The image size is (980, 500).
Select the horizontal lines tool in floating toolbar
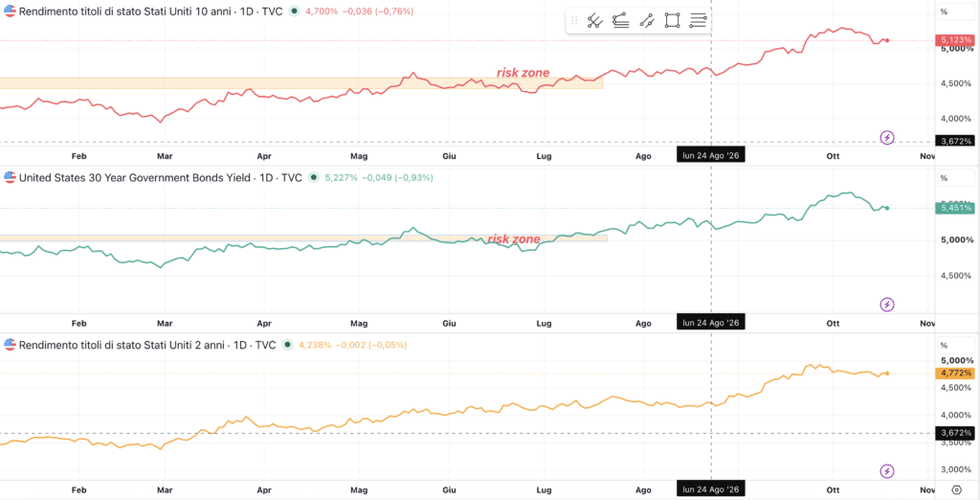698,21
